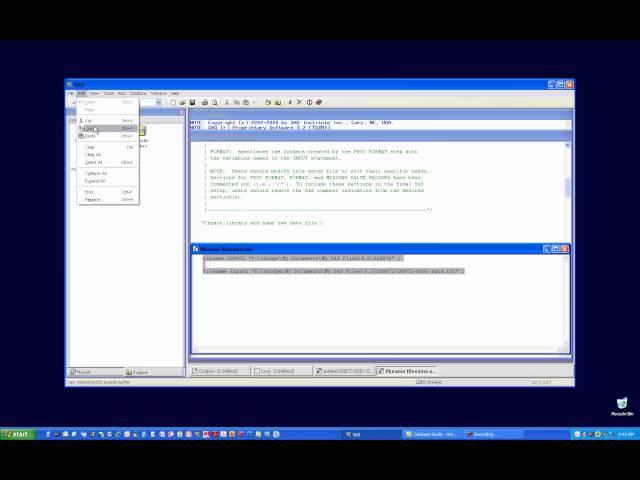Open the Output - (Untitled) window tab
The image size is (640, 480).
pyautogui.click(x=220, y=371)
